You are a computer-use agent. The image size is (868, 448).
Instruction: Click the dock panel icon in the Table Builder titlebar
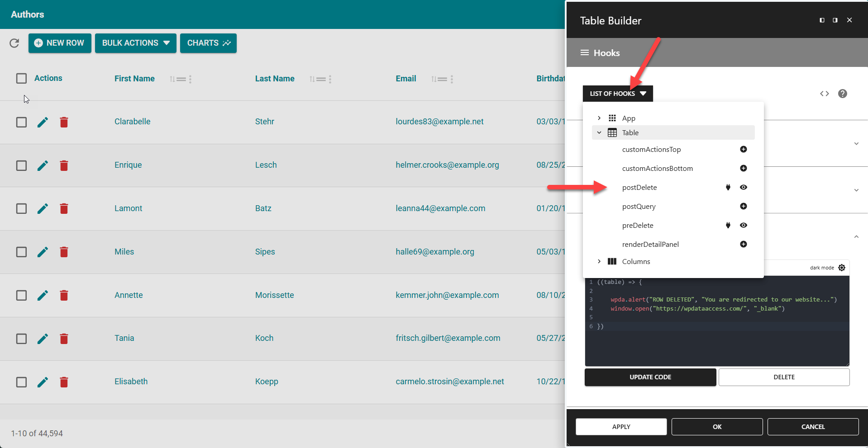tap(822, 20)
